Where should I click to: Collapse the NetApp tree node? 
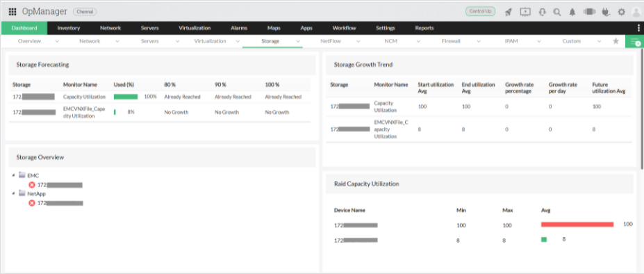[x=14, y=193]
